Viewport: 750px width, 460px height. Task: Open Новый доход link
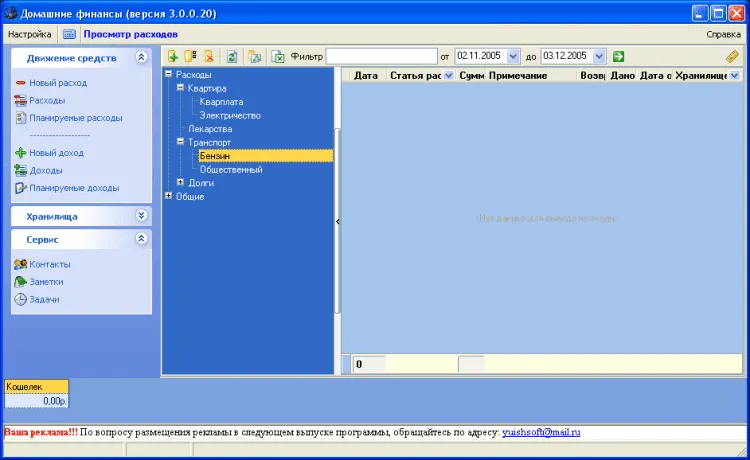[56, 153]
